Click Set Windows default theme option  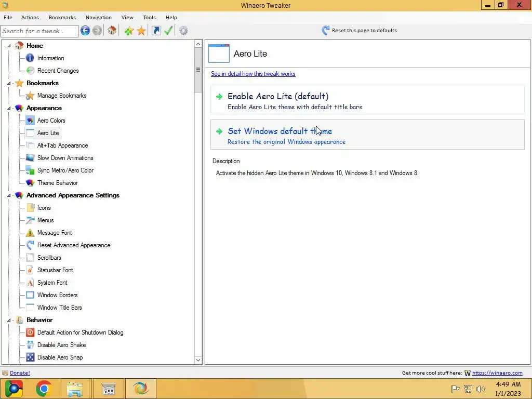coord(367,135)
